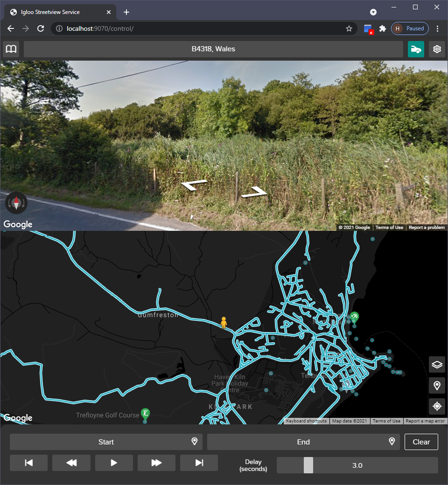Click the Start location field

tap(106, 442)
